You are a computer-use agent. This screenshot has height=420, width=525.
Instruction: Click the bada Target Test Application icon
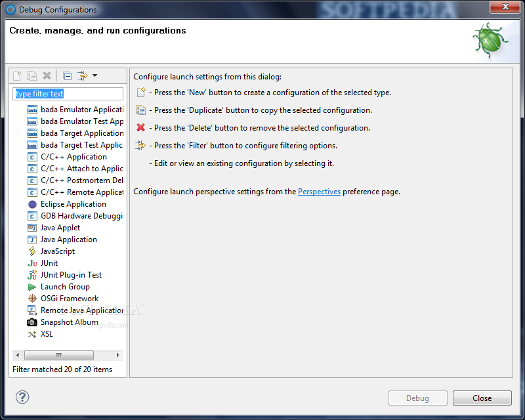32,145
